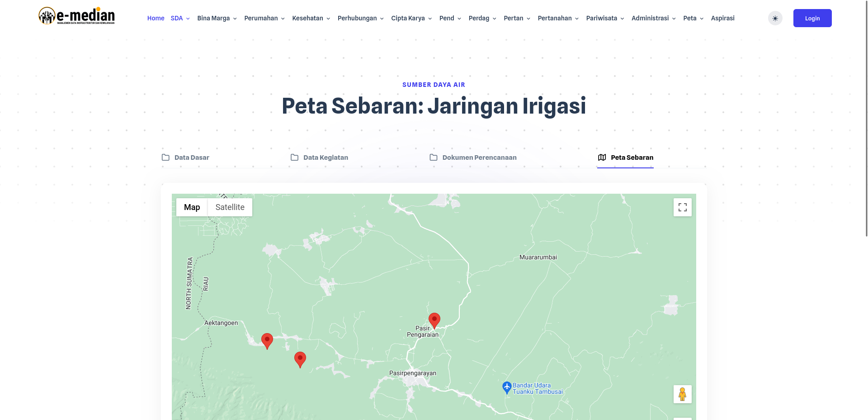The image size is (868, 420).
Task: Expand the Pend dropdown
Action: 450,18
